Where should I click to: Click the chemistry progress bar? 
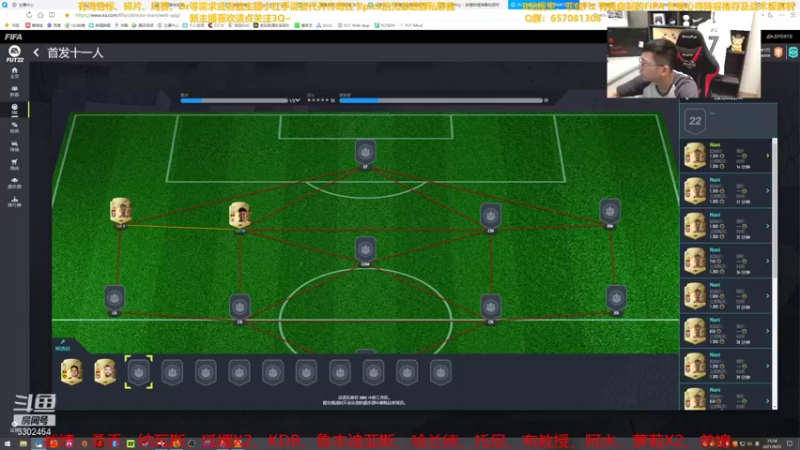[441, 101]
